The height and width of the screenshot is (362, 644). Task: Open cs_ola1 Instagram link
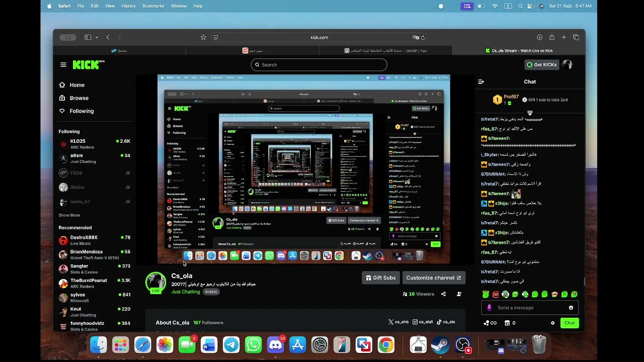pyautogui.click(x=423, y=322)
